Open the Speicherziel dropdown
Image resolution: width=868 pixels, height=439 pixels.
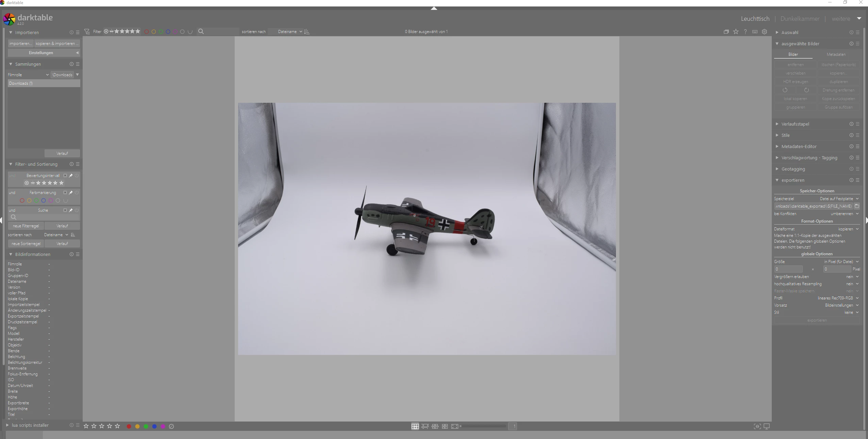[x=838, y=199]
